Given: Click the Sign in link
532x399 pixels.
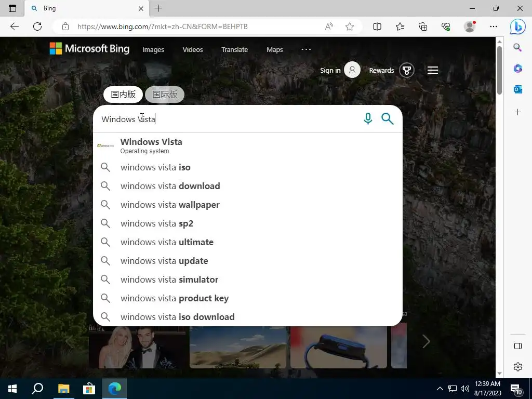Looking at the screenshot, I should [330, 70].
